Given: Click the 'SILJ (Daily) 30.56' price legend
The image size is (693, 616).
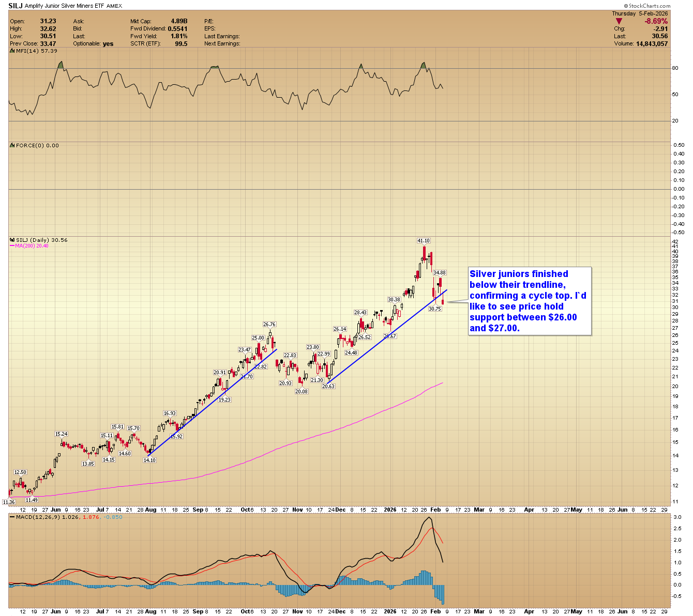Looking at the screenshot, I should pos(42,240).
